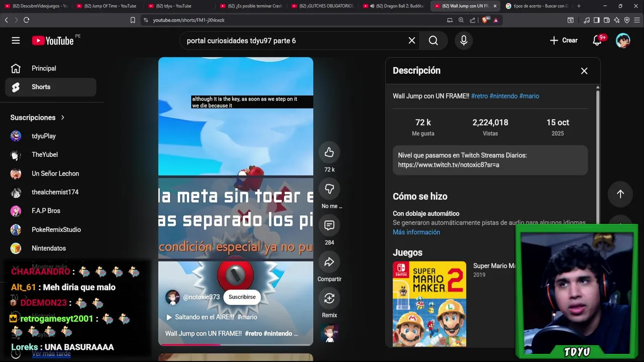Open the browser main menu

click(637, 20)
